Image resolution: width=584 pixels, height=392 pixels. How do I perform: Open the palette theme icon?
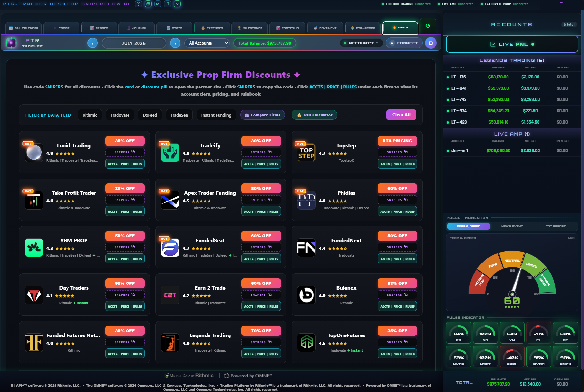coord(168,4)
